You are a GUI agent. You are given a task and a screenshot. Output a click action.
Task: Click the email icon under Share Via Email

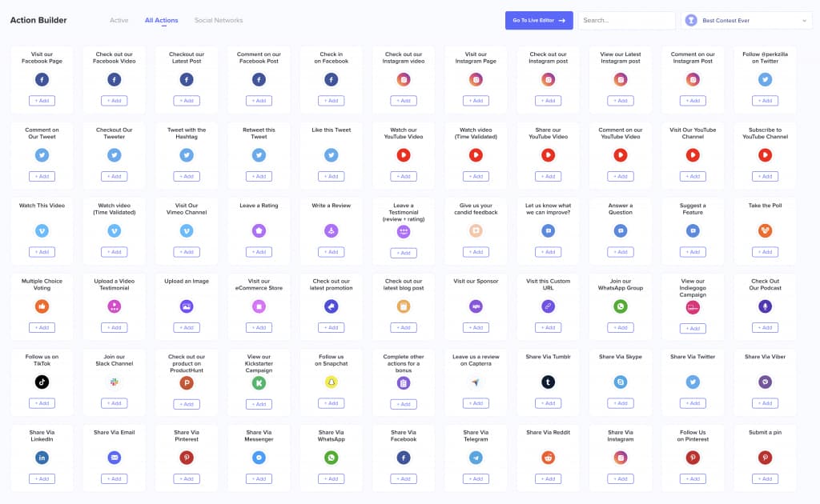114,458
